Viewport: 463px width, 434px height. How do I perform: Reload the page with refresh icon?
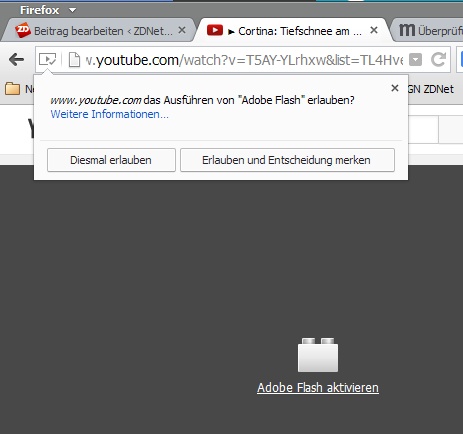438,60
